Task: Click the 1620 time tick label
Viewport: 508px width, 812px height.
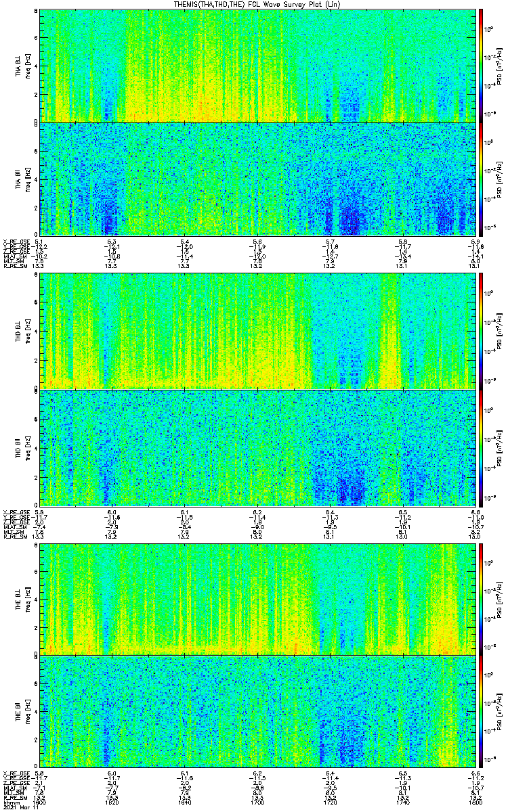Action: pyautogui.click(x=112, y=803)
